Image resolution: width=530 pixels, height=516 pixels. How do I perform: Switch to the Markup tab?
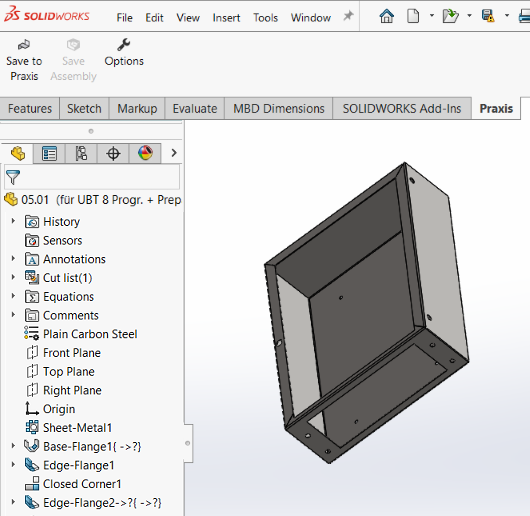(x=137, y=108)
